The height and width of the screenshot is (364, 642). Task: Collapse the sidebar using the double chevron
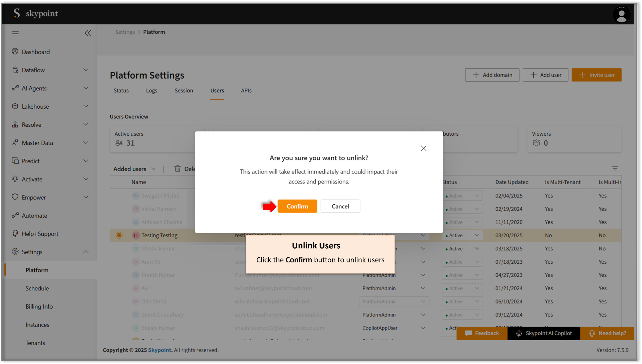88,33
